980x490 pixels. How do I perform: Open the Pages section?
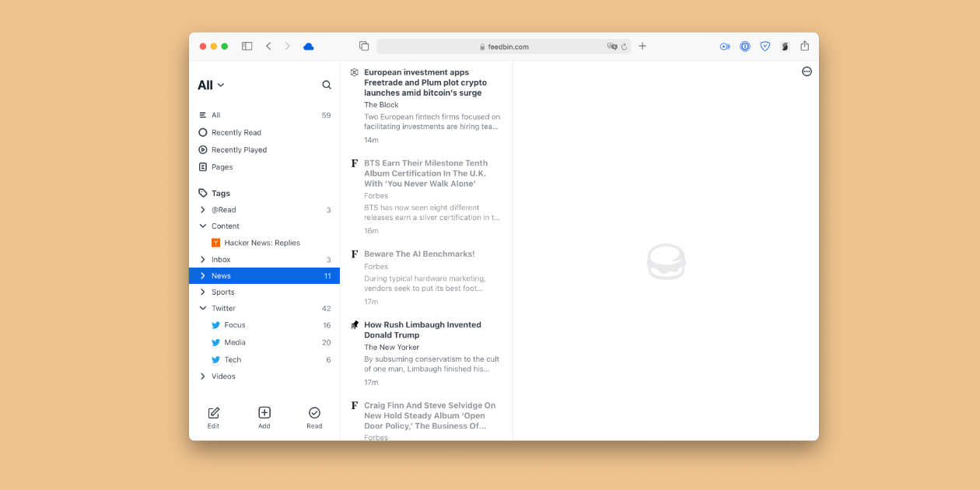(x=264, y=166)
